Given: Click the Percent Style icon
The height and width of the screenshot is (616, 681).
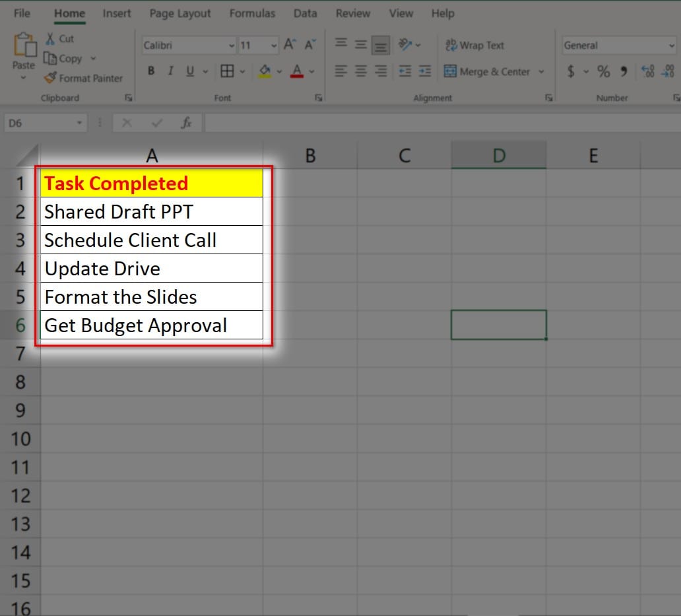Looking at the screenshot, I should pos(603,71).
